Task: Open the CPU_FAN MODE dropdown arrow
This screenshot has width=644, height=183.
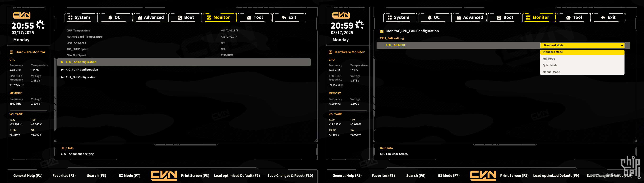Action: (x=622, y=45)
